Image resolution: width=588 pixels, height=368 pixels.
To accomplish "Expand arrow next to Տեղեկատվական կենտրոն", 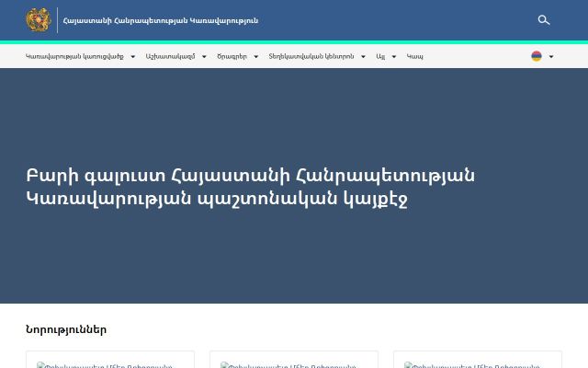I will tap(363, 57).
